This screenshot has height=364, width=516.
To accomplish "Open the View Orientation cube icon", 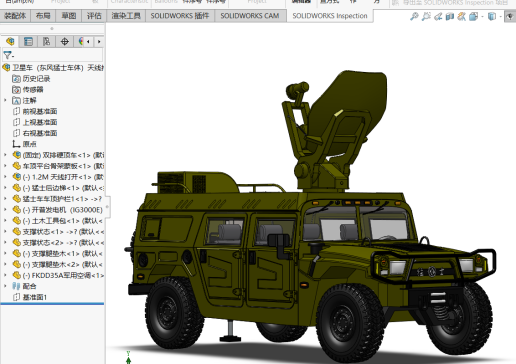I will 474,16.
